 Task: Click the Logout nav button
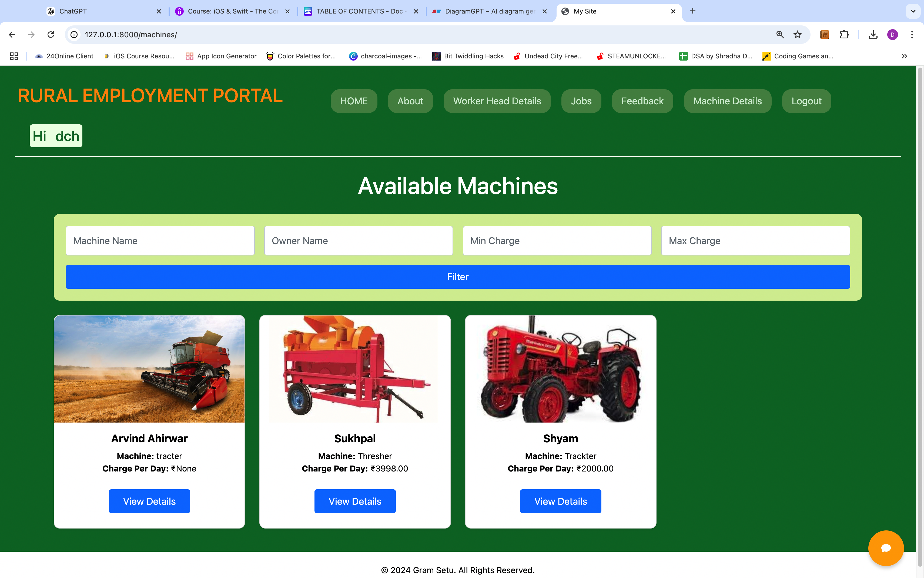coord(806,101)
